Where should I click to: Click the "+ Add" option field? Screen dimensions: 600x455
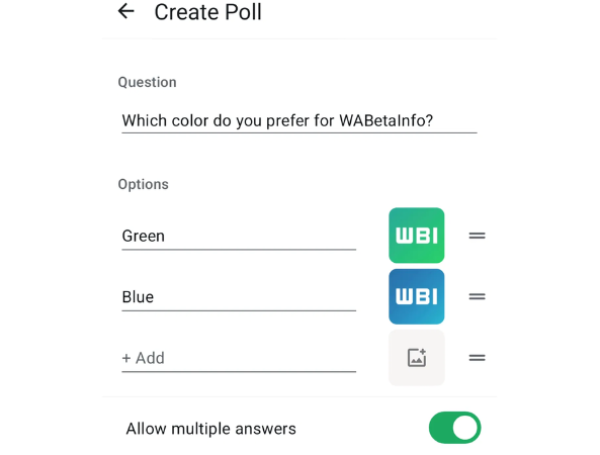pyautogui.click(x=238, y=358)
